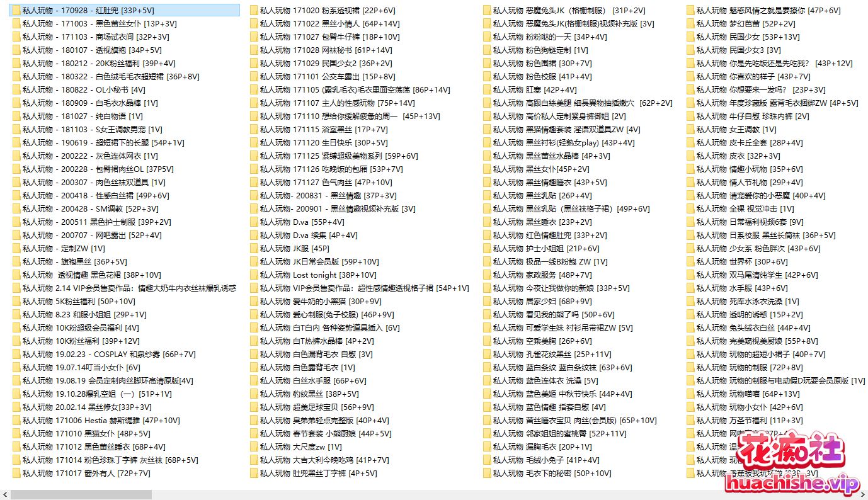Click the scroll-right arrow of horizontal scrollbar
Viewport: 868px width, 500px height.
pyautogui.click(x=863, y=495)
